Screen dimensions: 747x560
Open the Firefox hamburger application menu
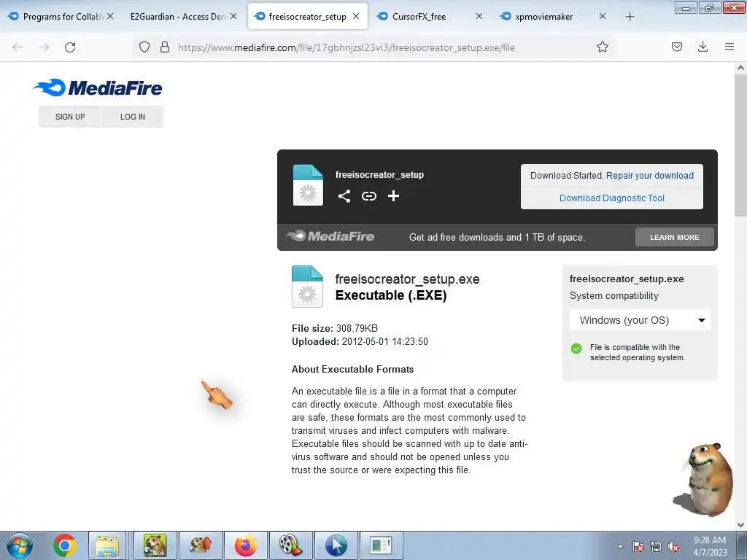point(729,47)
